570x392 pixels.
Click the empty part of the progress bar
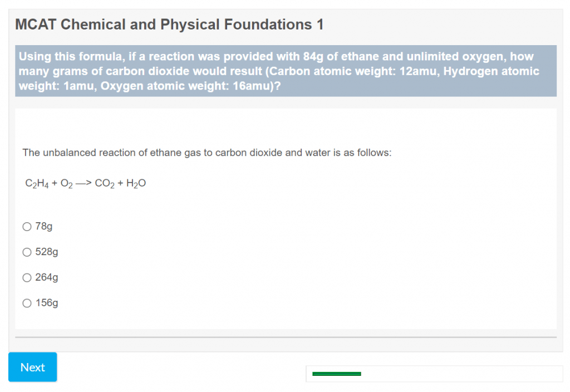click(461, 374)
